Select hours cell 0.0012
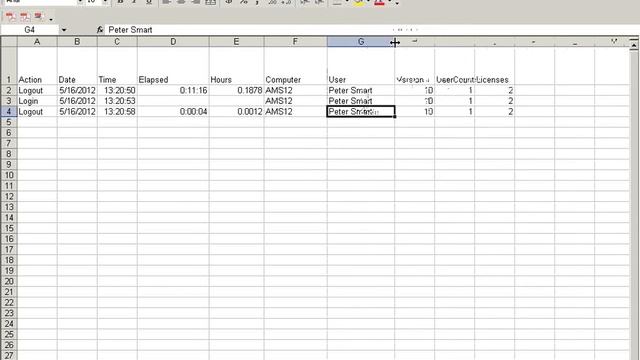 [236, 111]
